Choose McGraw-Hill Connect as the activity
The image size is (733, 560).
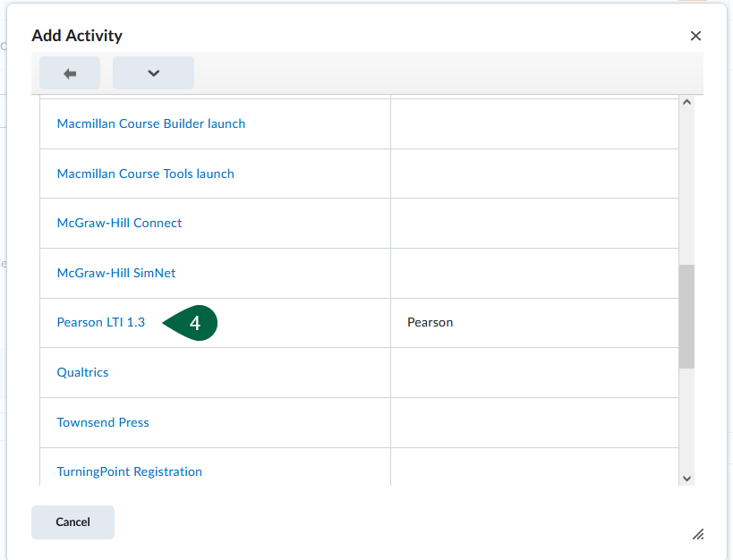point(119,223)
